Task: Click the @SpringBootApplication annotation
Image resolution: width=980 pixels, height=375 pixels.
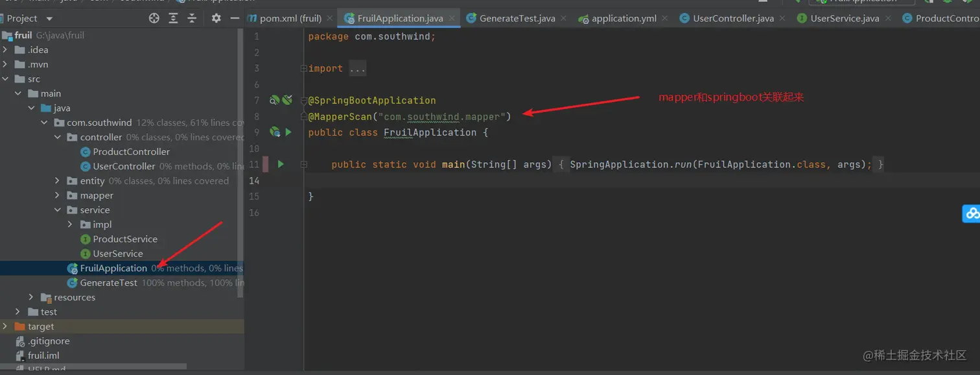Action: pos(372,101)
